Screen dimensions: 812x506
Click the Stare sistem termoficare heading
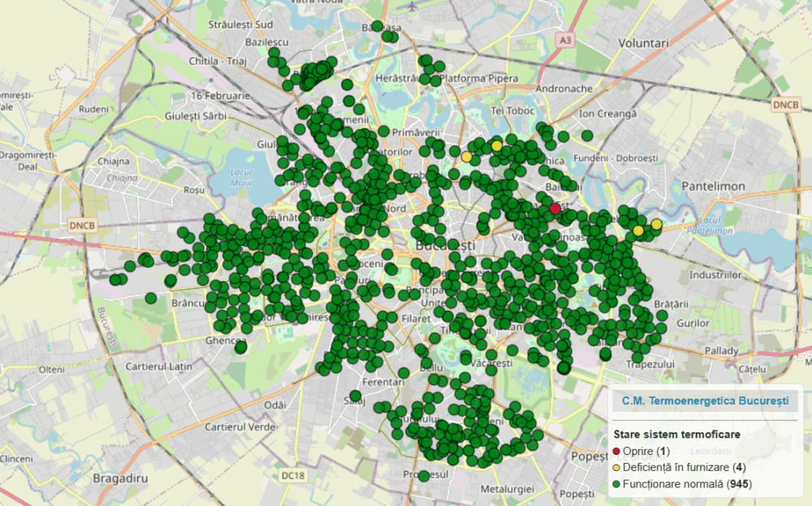click(x=676, y=435)
